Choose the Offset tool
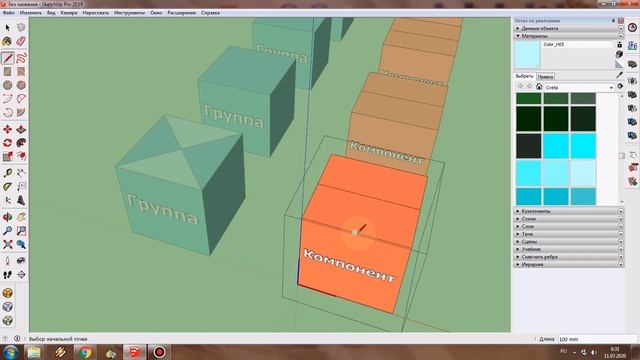Image resolution: width=640 pixels, height=360 pixels. click(21, 156)
